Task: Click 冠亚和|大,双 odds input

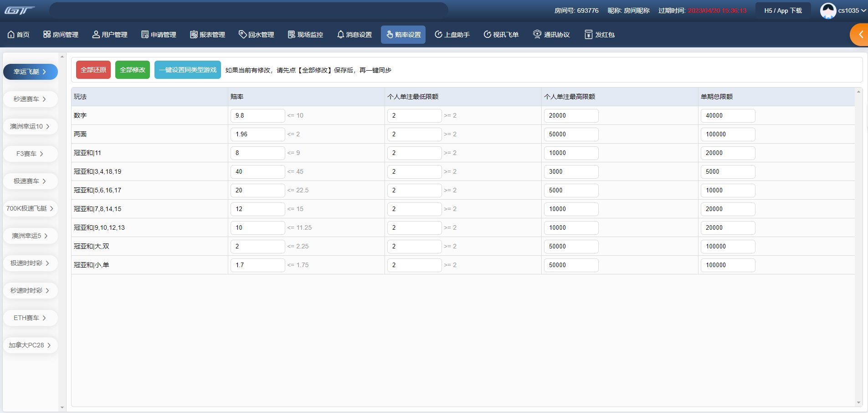Action: click(258, 246)
